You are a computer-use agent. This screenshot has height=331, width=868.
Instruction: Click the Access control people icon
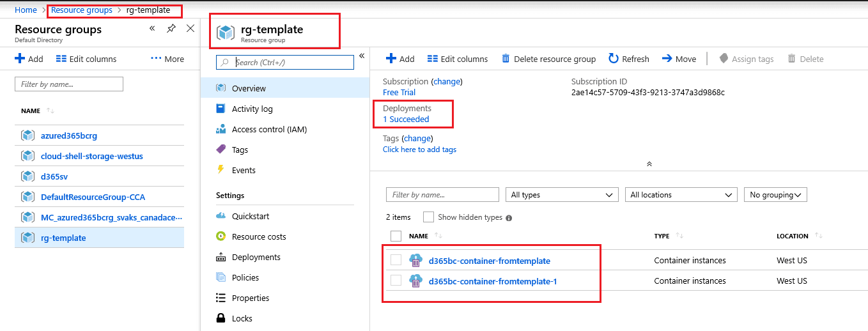coord(221,129)
